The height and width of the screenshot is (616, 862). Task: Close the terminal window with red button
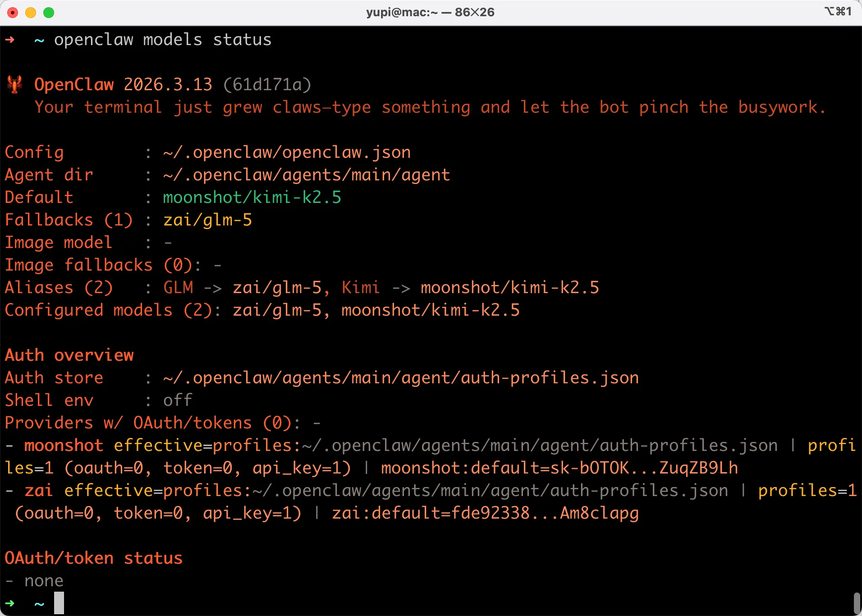(13, 13)
